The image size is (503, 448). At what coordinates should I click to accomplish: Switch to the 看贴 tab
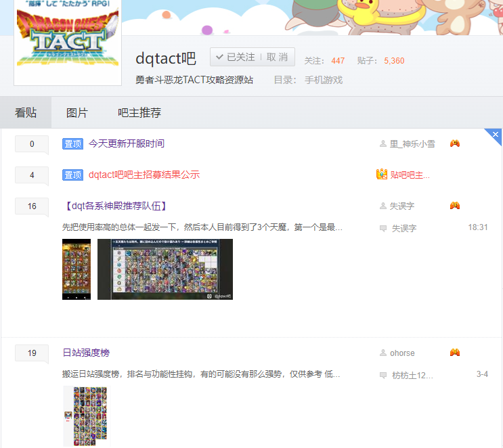coord(26,112)
